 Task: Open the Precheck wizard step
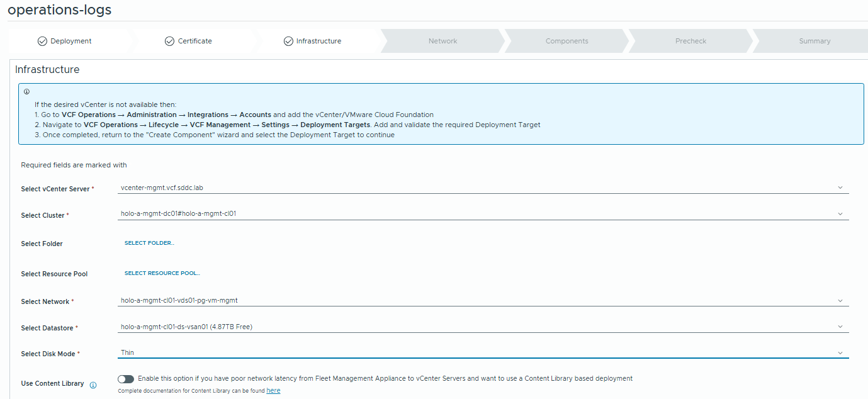coord(690,42)
